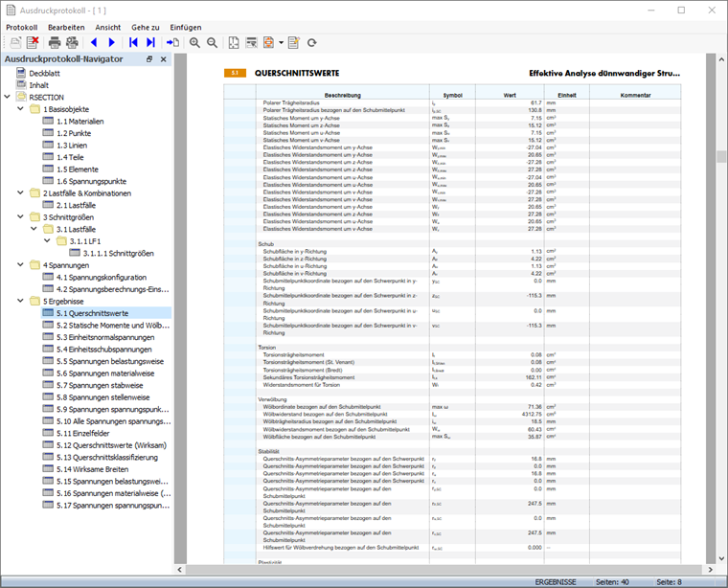Viewport: 728px width, 588px height.
Task: Open the Gehe zu menu
Action: [x=146, y=28]
